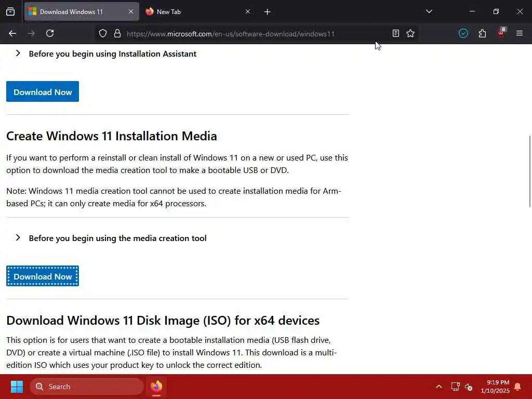Viewport: 532px width, 399px height.
Task: Click the forward navigation arrow
Action: click(31, 34)
